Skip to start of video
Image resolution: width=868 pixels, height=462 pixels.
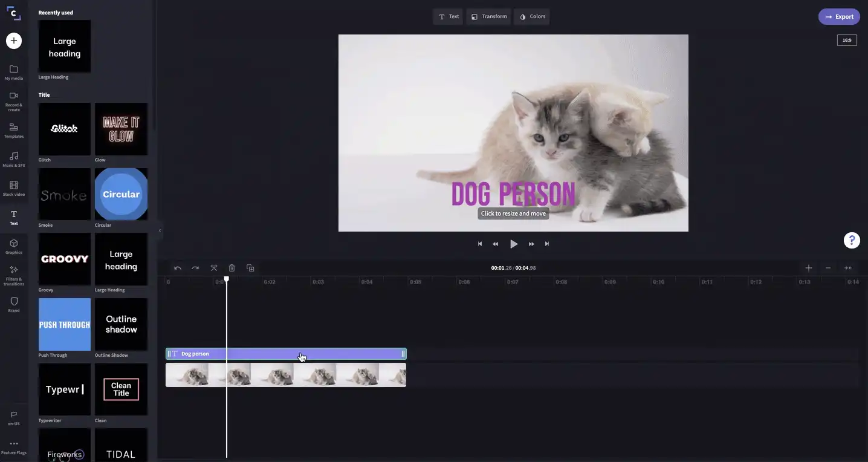click(x=480, y=244)
